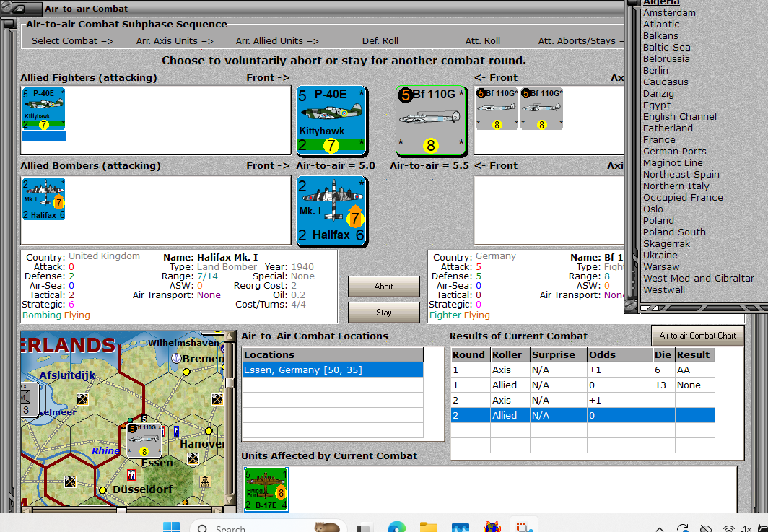
Task: Open the Snipping Tool taskbar icon
Action: 524,528
